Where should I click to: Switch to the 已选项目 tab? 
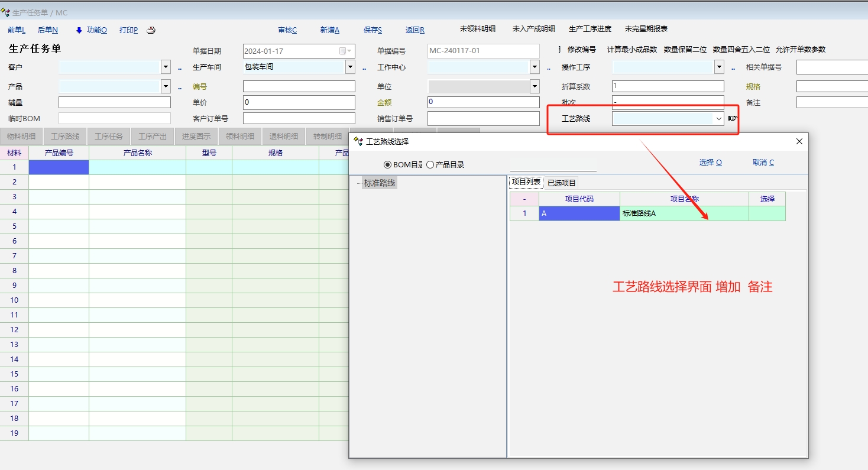coord(561,183)
